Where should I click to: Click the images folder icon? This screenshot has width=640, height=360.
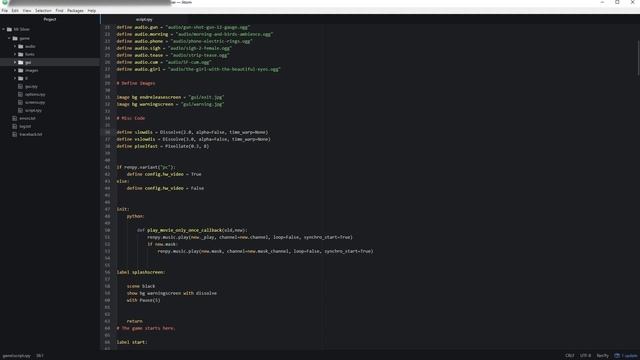(x=21, y=70)
